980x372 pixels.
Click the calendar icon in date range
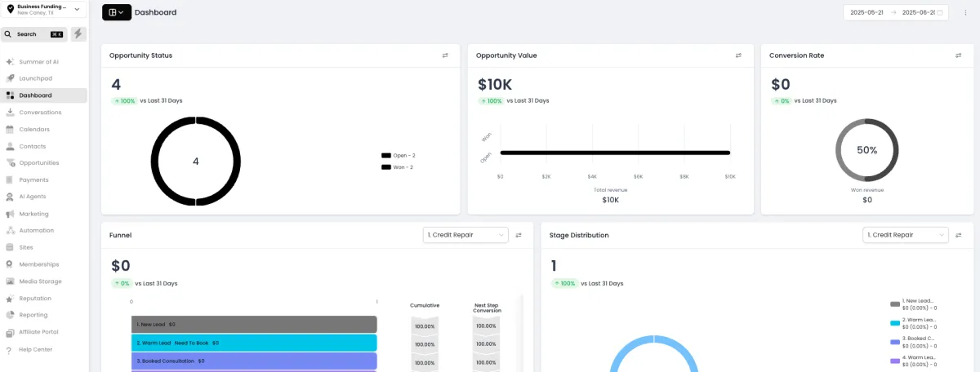(x=940, y=12)
